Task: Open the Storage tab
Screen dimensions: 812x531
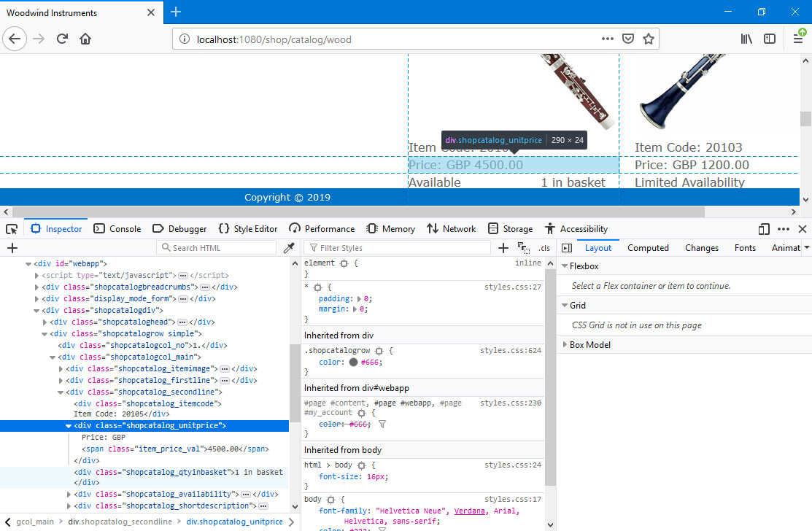Action: [x=511, y=229]
